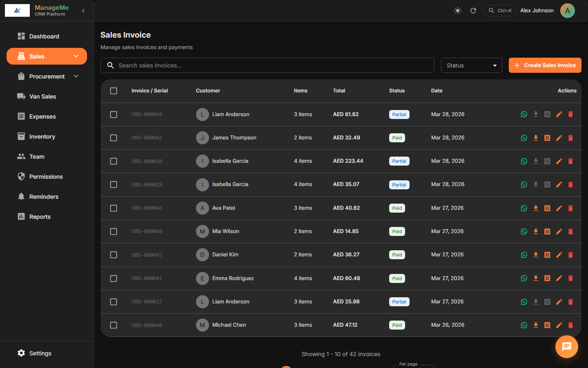This screenshot has width=588, height=368.
Task: Click Create Sales Invoice button
Action: (x=545, y=65)
